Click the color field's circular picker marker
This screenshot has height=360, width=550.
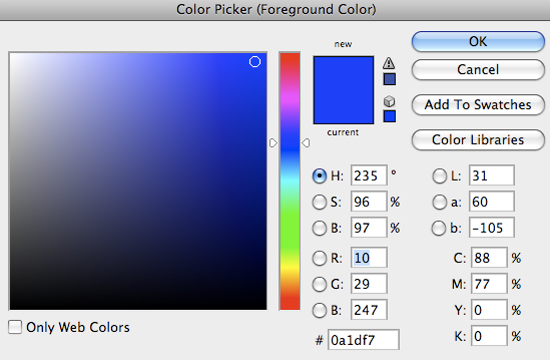click(x=255, y=62)
